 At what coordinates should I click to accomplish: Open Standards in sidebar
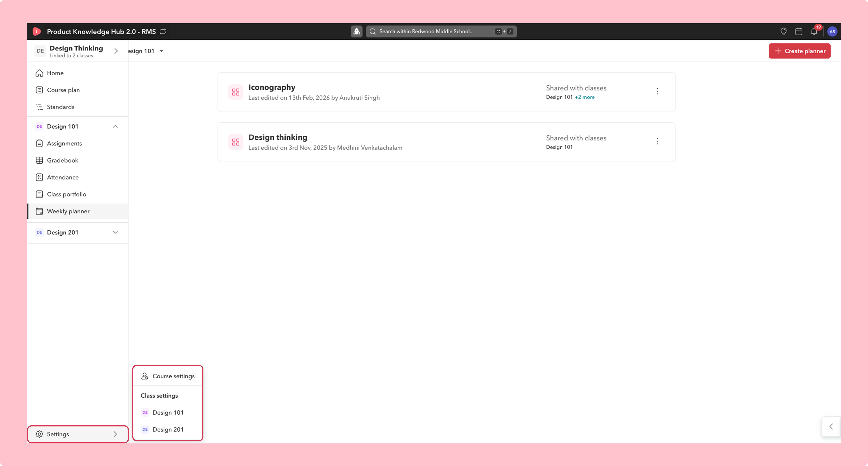pos(78,107)
